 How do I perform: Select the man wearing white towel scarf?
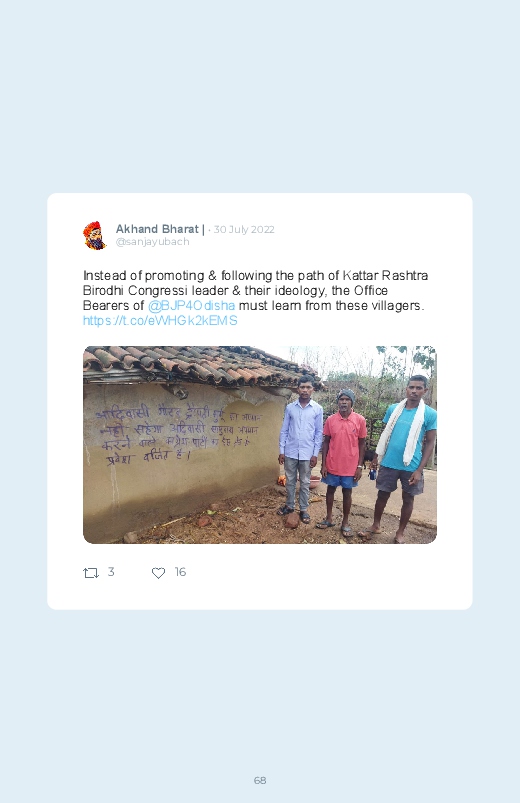click(404, 458)
